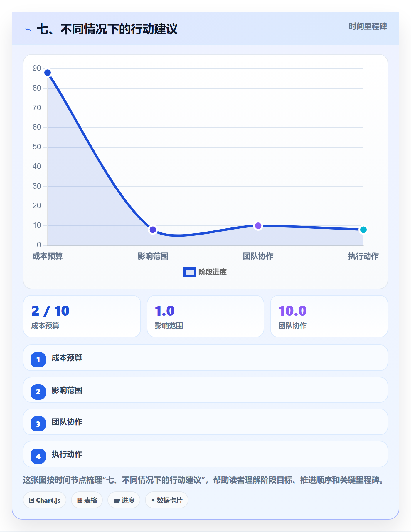Click the 50 y-axis value

[37, 147]
